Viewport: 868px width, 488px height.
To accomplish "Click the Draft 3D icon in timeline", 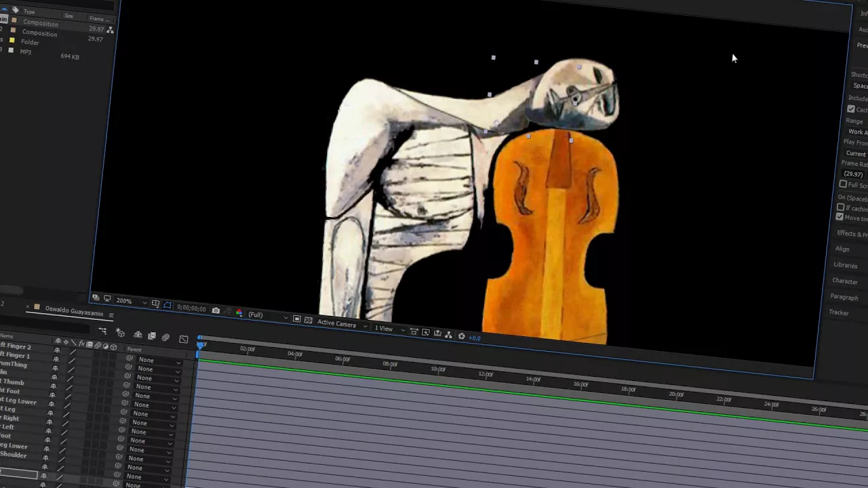I will (x=120, y=332).
